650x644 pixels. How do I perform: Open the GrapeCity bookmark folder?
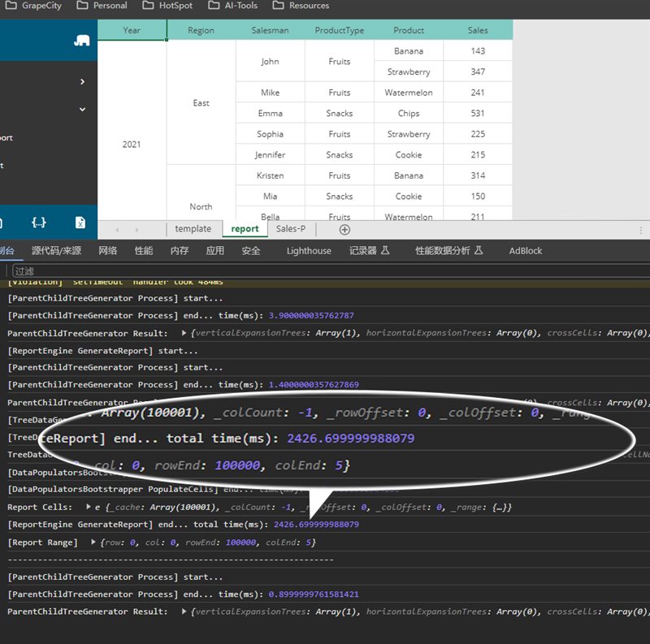(x=33, y=6)
